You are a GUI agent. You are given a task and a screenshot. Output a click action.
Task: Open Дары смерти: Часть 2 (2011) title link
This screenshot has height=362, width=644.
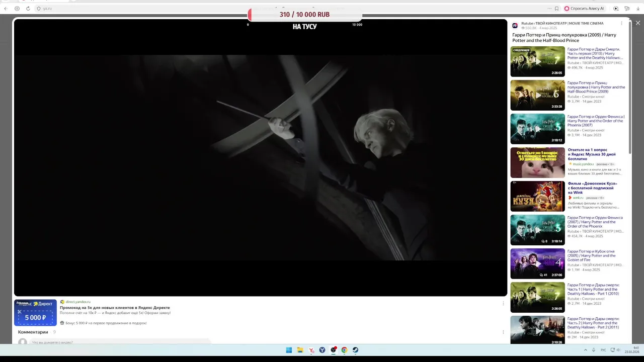point(594,323)
